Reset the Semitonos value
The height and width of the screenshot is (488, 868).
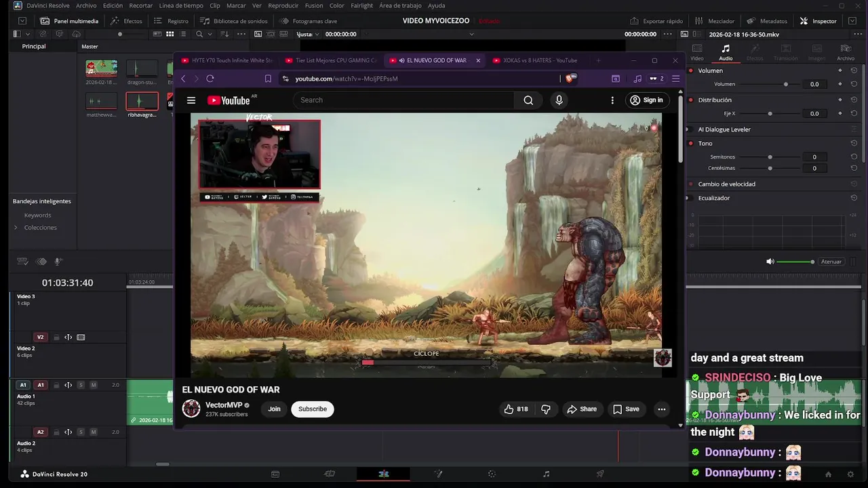(854, 157)
